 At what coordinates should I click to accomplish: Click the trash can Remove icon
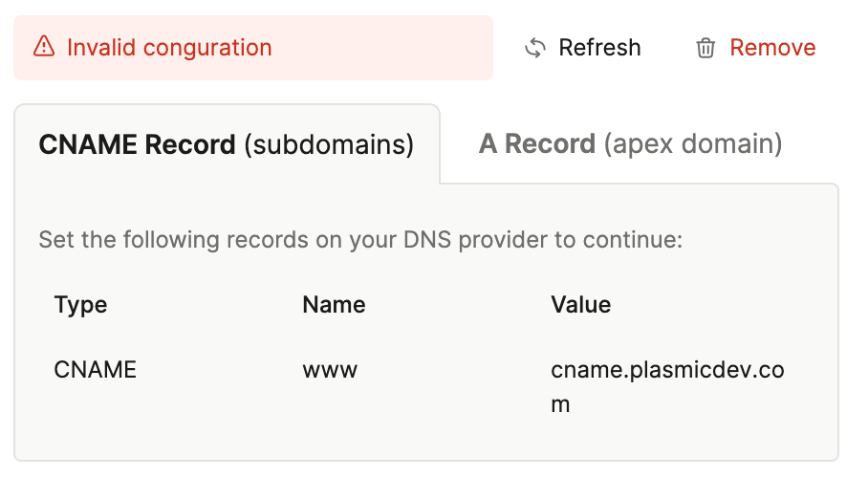coord(705,48)
